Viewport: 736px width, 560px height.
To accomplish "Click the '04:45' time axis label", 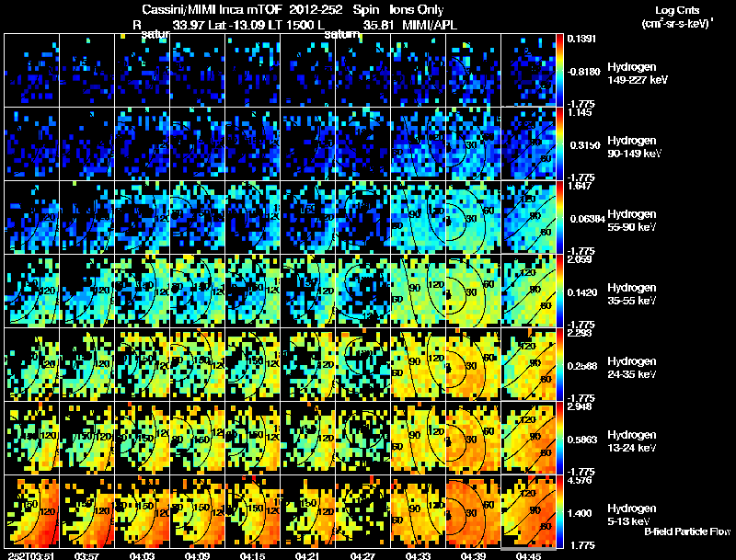I will (528, 555).
